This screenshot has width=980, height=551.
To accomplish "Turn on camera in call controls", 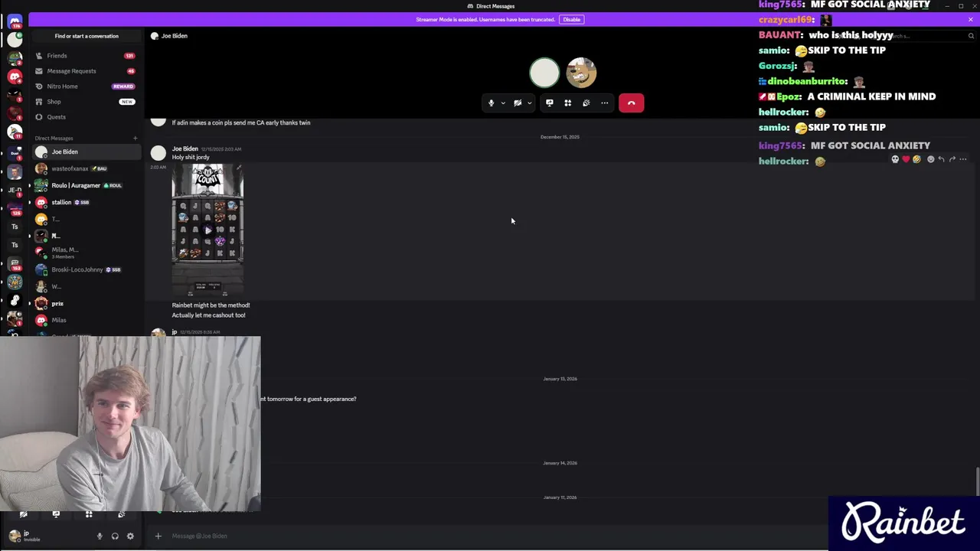I will click(518, 103).
